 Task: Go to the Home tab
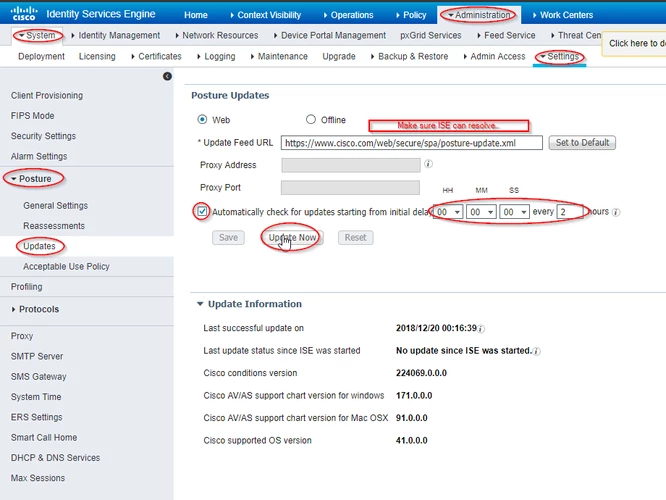coord(196,15)
